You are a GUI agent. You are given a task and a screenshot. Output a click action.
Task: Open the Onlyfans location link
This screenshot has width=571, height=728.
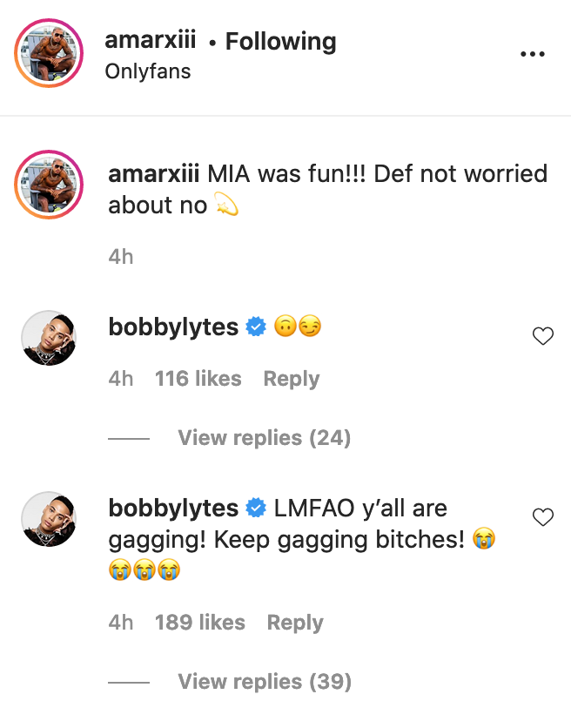tap(147, 71)
